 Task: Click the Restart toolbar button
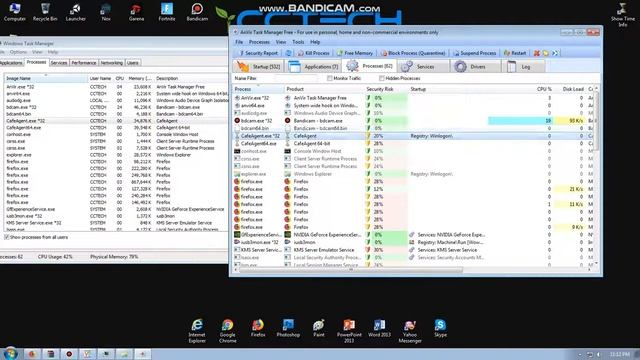515,53
